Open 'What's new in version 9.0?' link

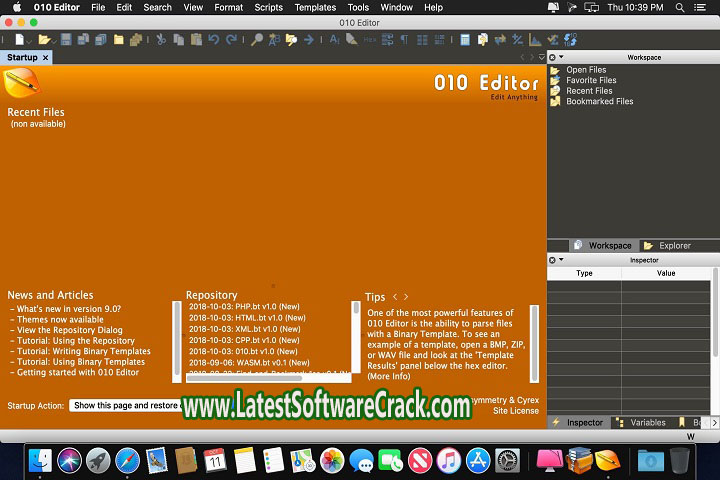click(x=68, y=309)
